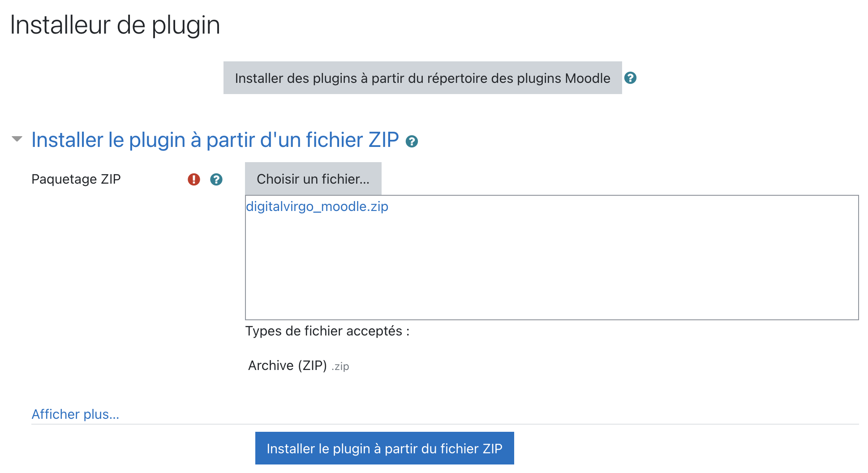
Task: Click the section heading Installer le plugin à partir d'un fichier ZIP
Action: (215, 140)
